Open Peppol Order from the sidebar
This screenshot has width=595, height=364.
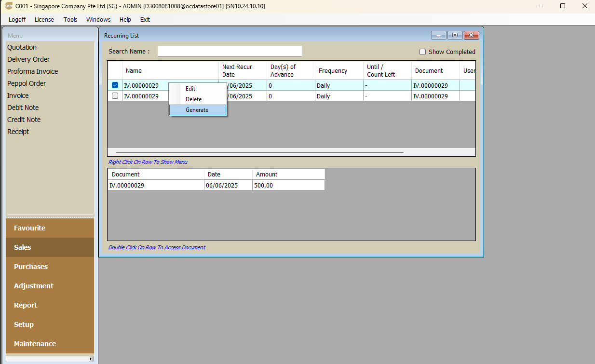[x=27, y=83]
